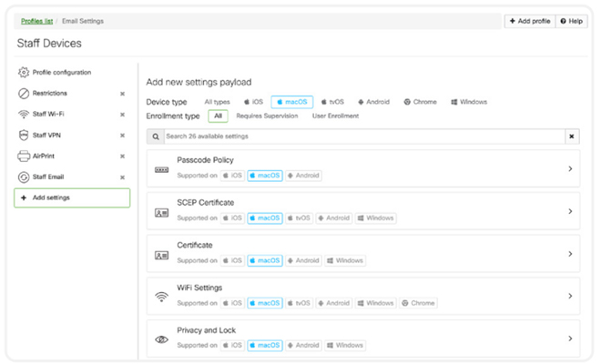
Task: Click the Staff Email envelope icon
Action: [24, 177]
